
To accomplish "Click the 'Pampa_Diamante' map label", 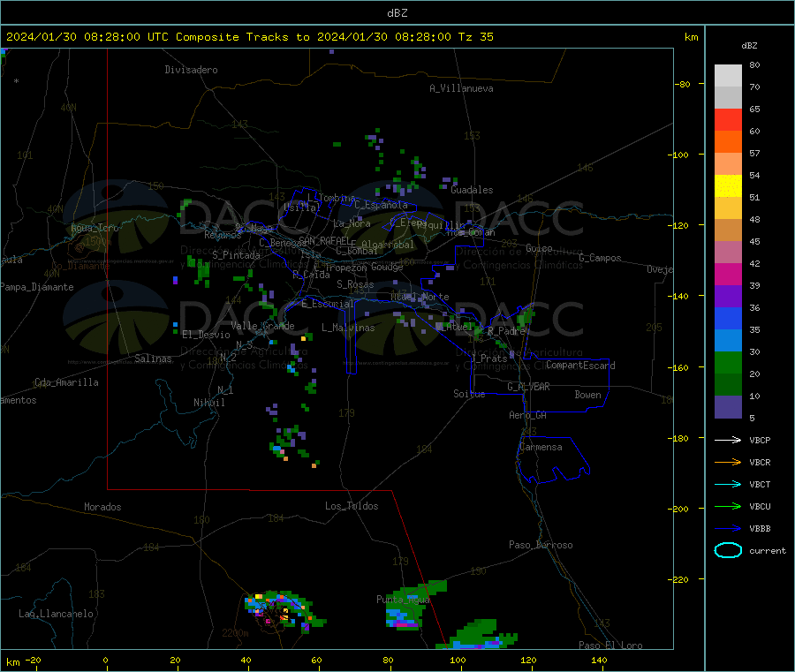I will tap(36, 287).
